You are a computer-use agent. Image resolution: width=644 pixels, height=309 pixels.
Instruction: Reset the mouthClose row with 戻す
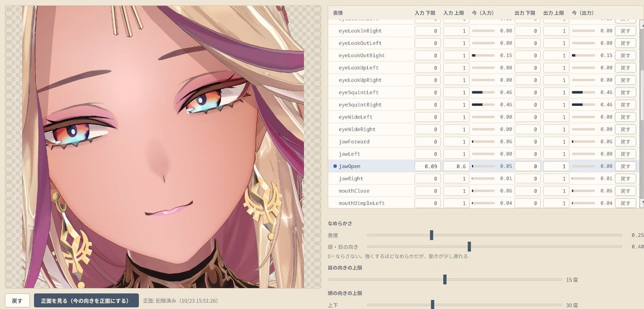(x=625, y=191)
